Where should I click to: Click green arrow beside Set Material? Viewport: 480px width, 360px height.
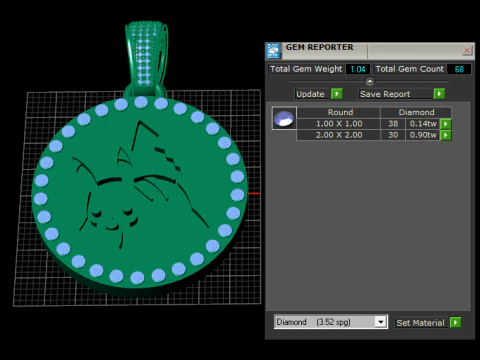(455, 322)
